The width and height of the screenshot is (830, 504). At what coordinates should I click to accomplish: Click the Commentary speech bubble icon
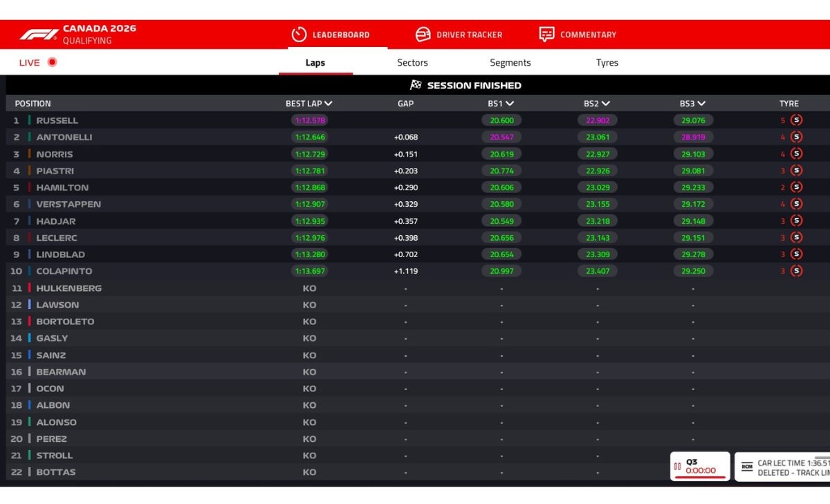point(546,35)
